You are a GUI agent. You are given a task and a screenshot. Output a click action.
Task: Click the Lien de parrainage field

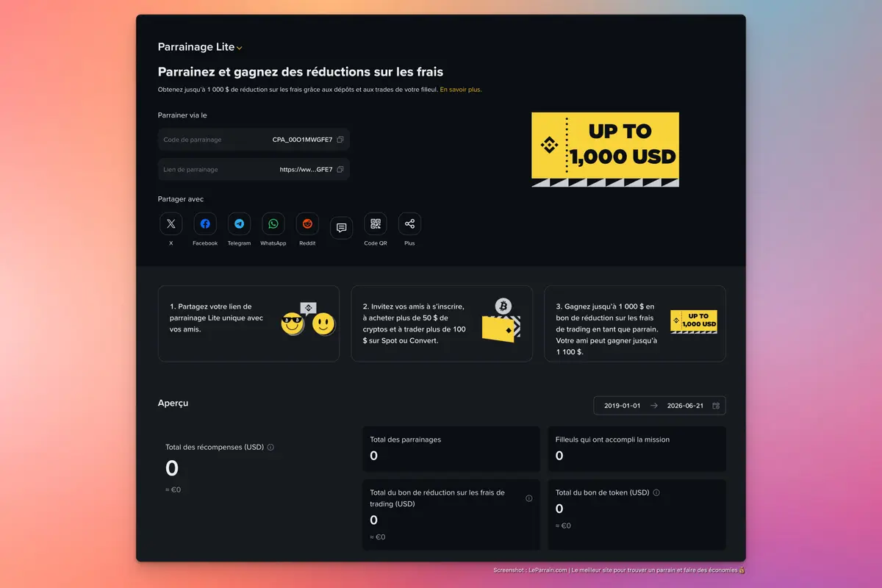(x=254, y=169)
